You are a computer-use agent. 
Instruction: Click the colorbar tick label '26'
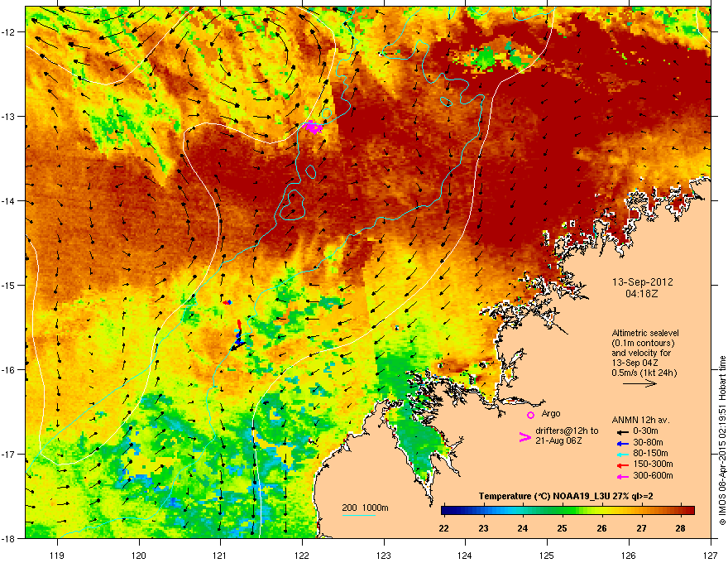tap(601, 528)
